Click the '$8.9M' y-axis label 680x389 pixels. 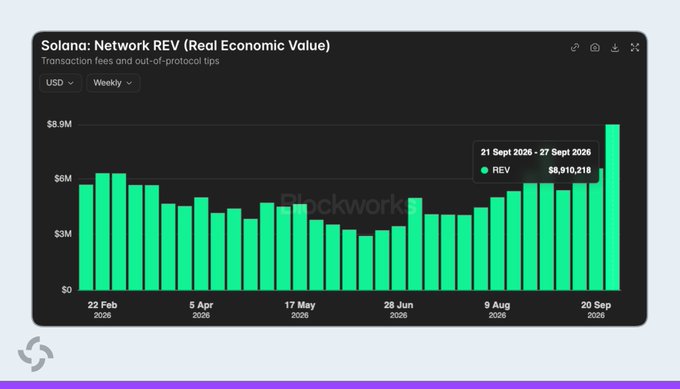click(x=59, y=124)
